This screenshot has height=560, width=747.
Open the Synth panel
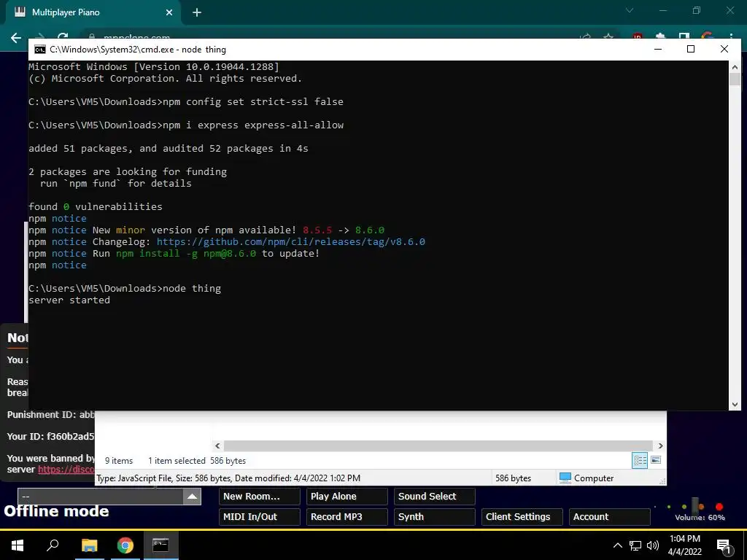pos(435,517)
